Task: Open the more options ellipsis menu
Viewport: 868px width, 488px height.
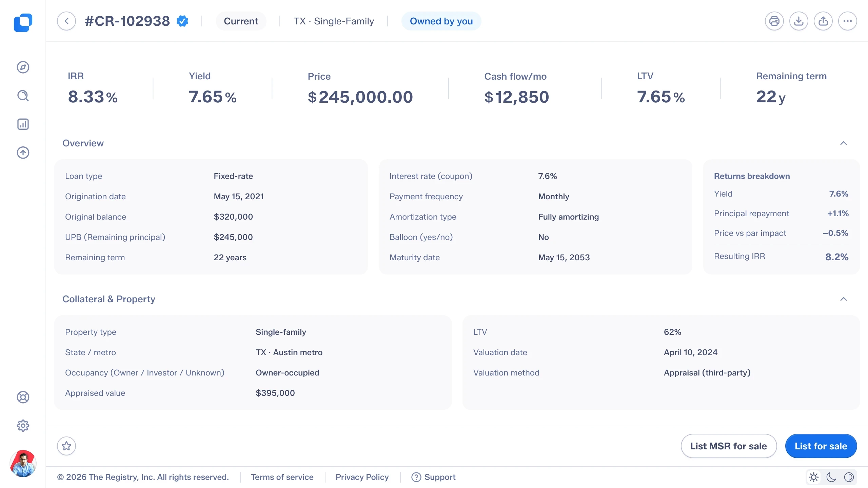Action: (848, 21)
